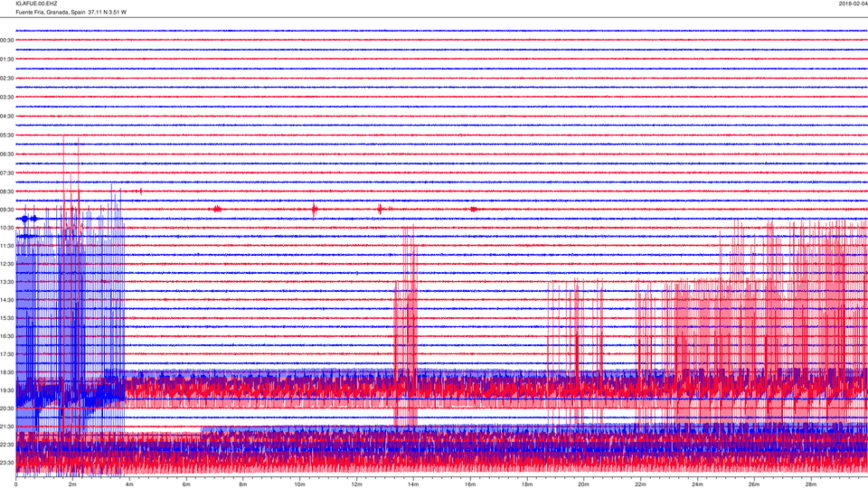Screen dimensions: 868x488
Task: Click the 23:30 time row label
Action: click(7, 463)
